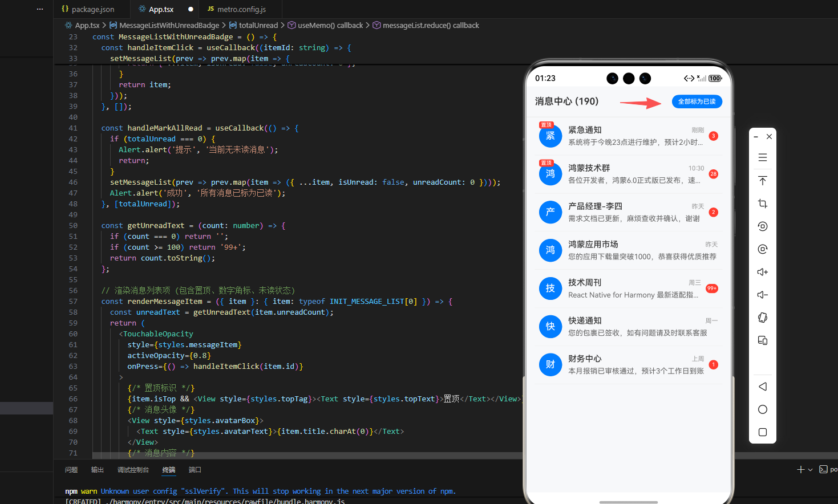Image resolution: width=838 pixels, height=504 pixels.
Task: Click line number 41 in the gutter
Action: coord(73,128)
